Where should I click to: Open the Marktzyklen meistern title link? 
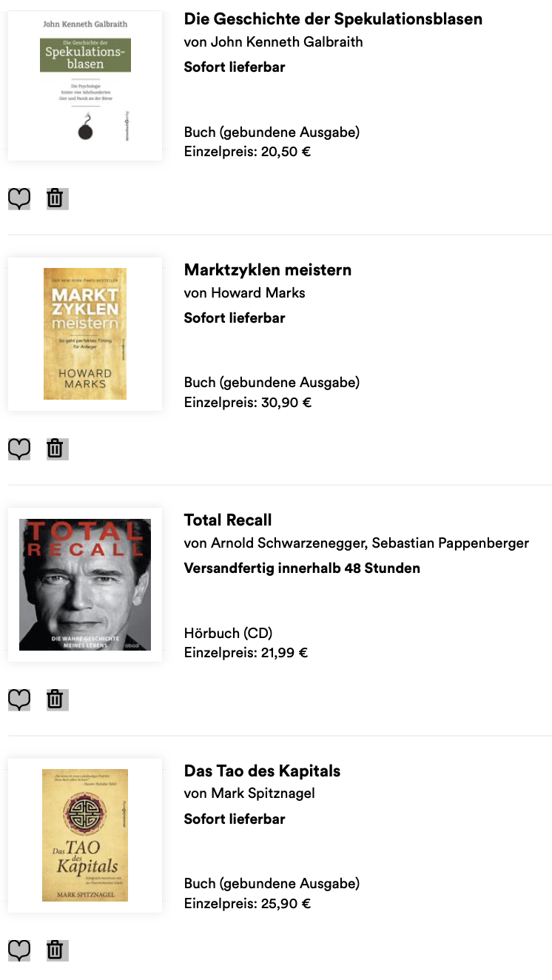pyautogui.click(x=267, y=270)
